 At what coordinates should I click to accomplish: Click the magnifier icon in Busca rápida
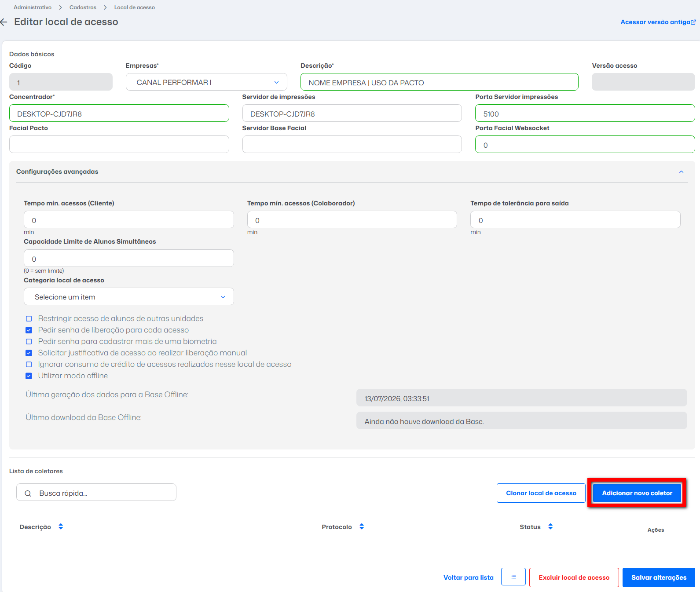pyautogui.click(x=28, y=493)
